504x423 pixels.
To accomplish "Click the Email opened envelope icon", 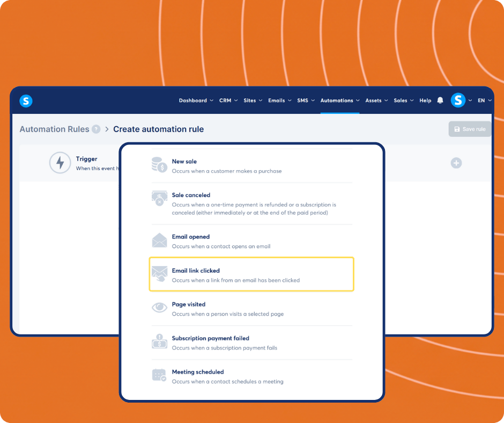I will 159,240.
